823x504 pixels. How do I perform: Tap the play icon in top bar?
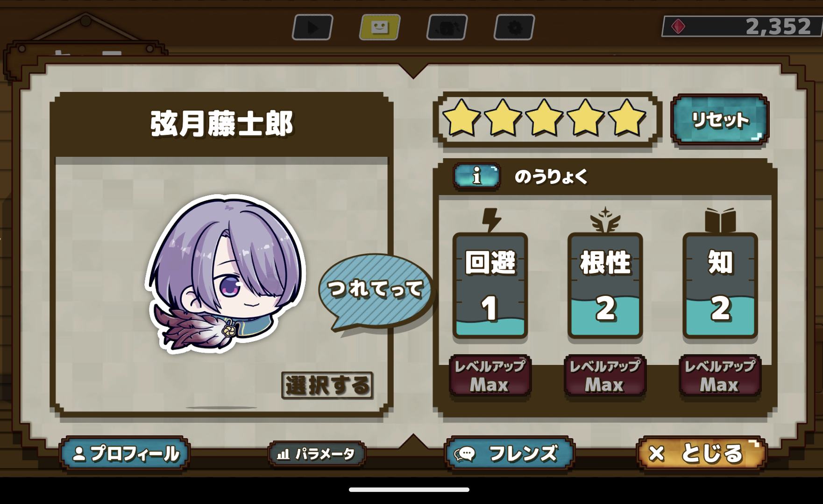[x=312, y=28]
